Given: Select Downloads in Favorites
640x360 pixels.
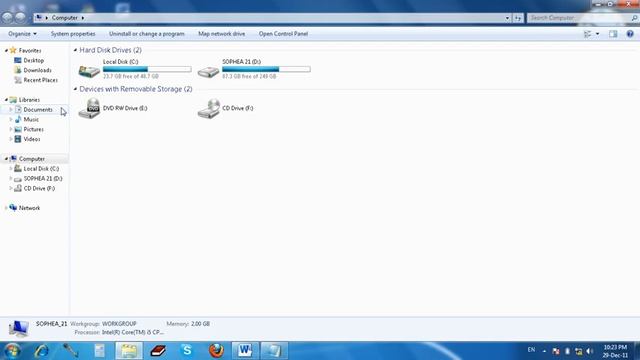Looking at the screenshot, I should pos(37,70).
